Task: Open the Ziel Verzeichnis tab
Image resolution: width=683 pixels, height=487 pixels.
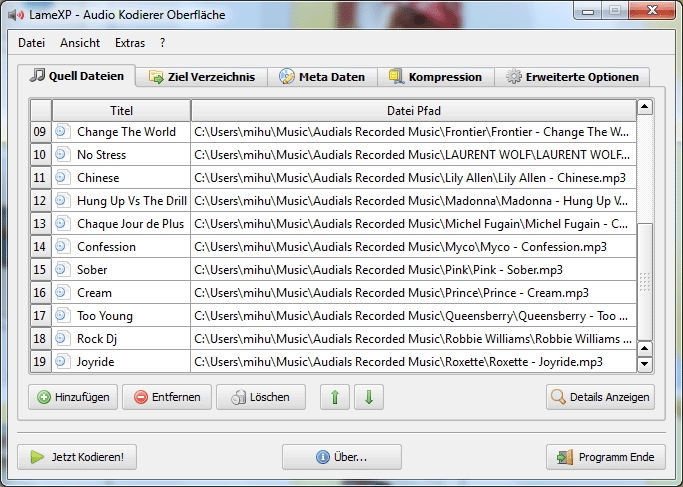Action: (201, 77)
